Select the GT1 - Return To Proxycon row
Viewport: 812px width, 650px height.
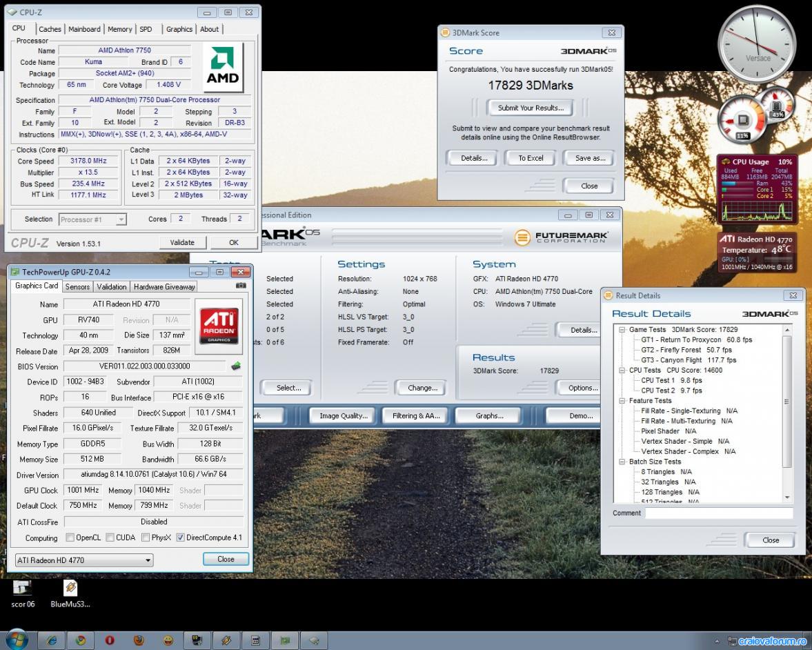pyautogui.click(x=696, y=339)
